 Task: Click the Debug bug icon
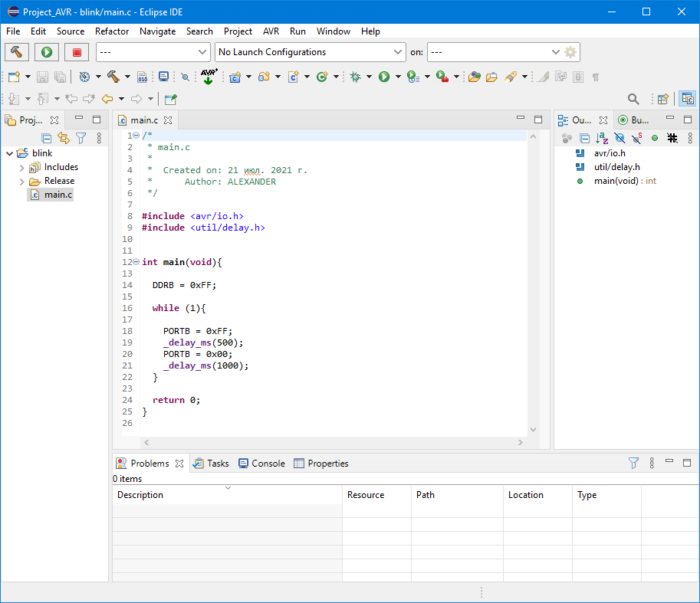coord(355,77)
